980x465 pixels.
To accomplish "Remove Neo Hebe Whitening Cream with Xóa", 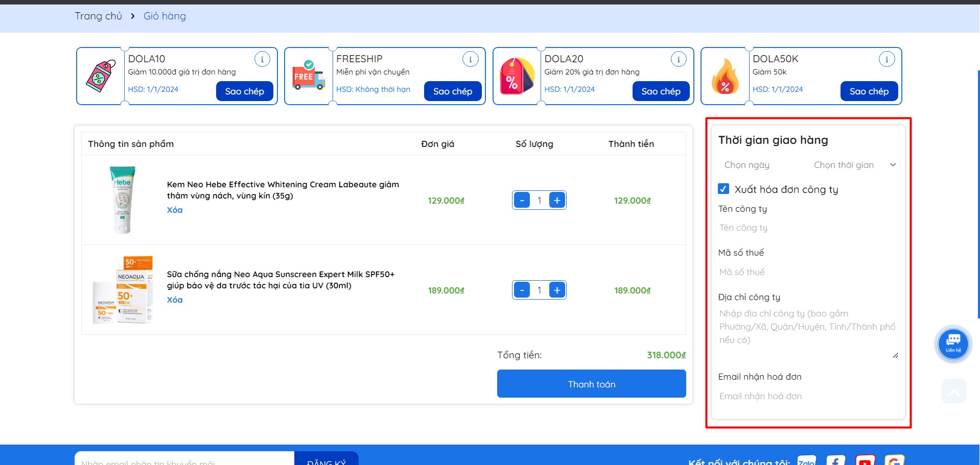I will [175, 210].
